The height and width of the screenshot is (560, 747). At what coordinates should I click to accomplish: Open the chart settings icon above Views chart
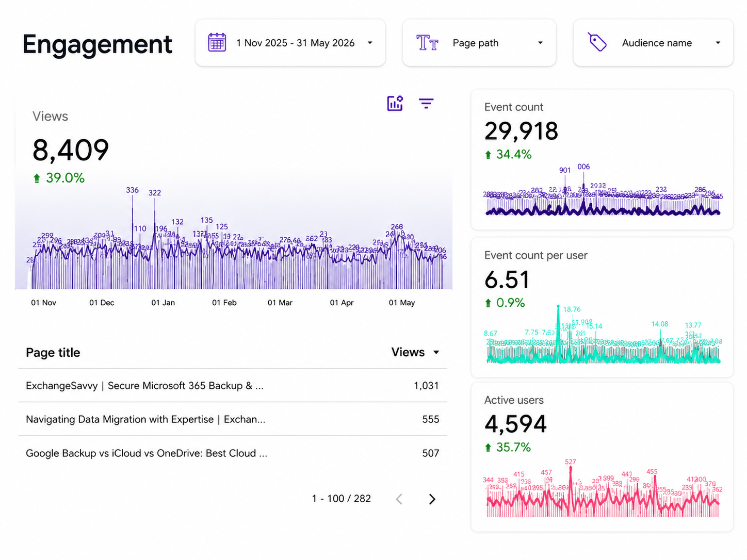coord(395,103)
